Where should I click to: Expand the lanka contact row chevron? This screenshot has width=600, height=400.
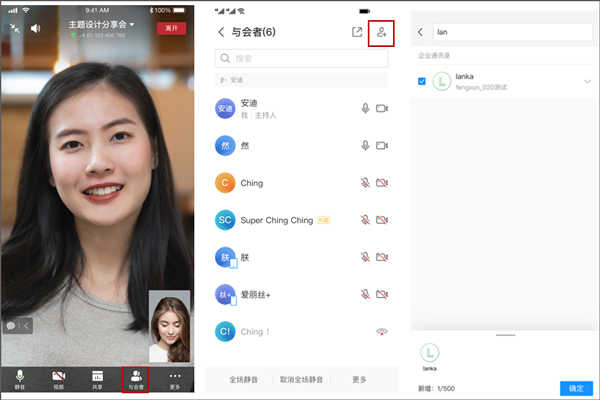click(587, 82)
